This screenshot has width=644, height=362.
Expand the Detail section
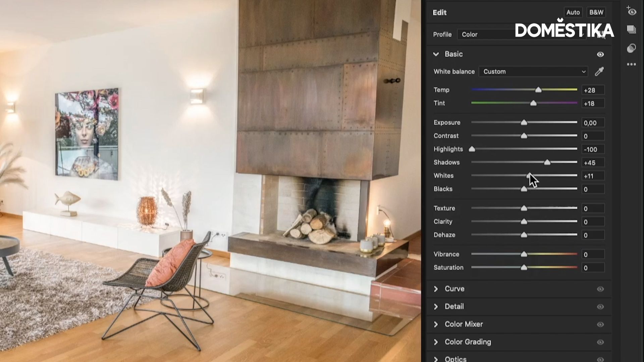pyautogui.click(x=436, y=306)
